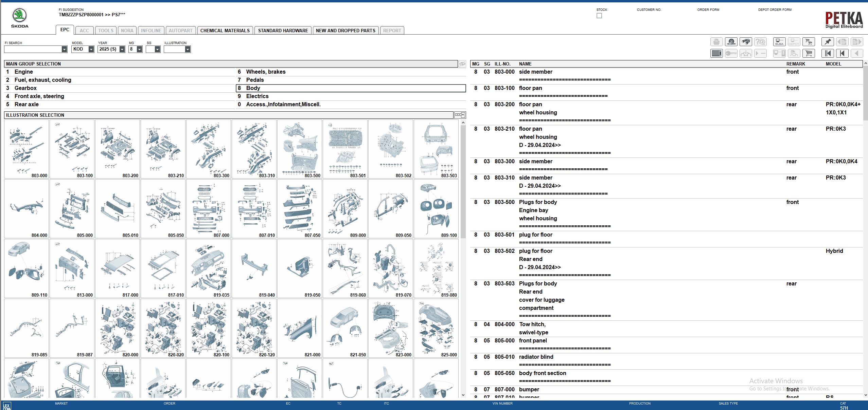
Task: Click the ORDER FORM link
Action: coord(709,10)
